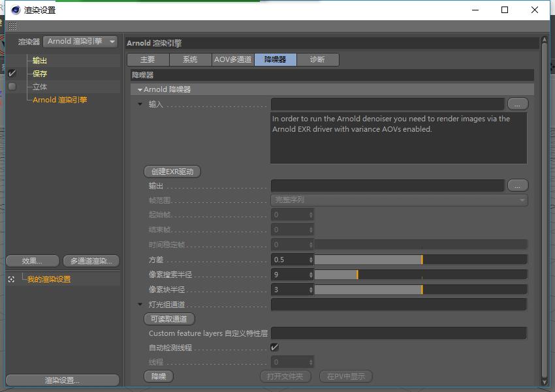The width and height of the screenshot is (555, 392).
Task: Click the 输出 path text field
Action: pyautogui.click(x=388, y=186)
